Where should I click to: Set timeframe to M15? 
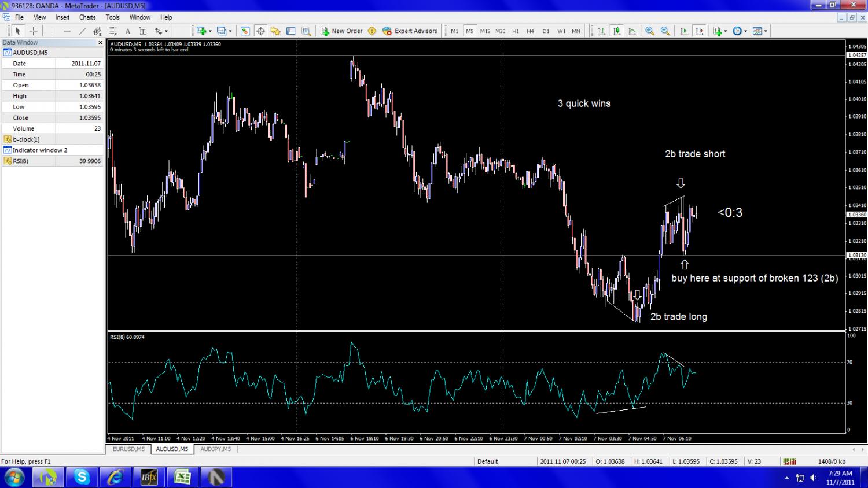484,31
